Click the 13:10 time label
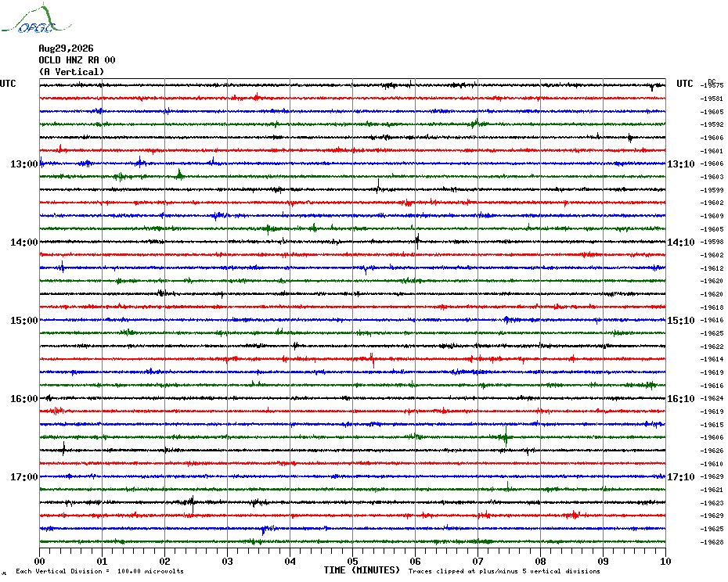This screenshot has height=582, width=728. click(681, 163)
